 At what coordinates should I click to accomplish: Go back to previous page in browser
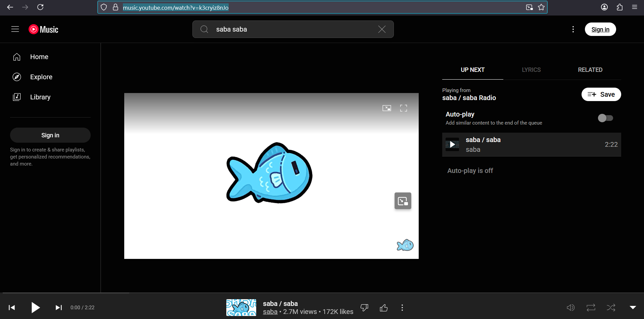click(10, 7)
